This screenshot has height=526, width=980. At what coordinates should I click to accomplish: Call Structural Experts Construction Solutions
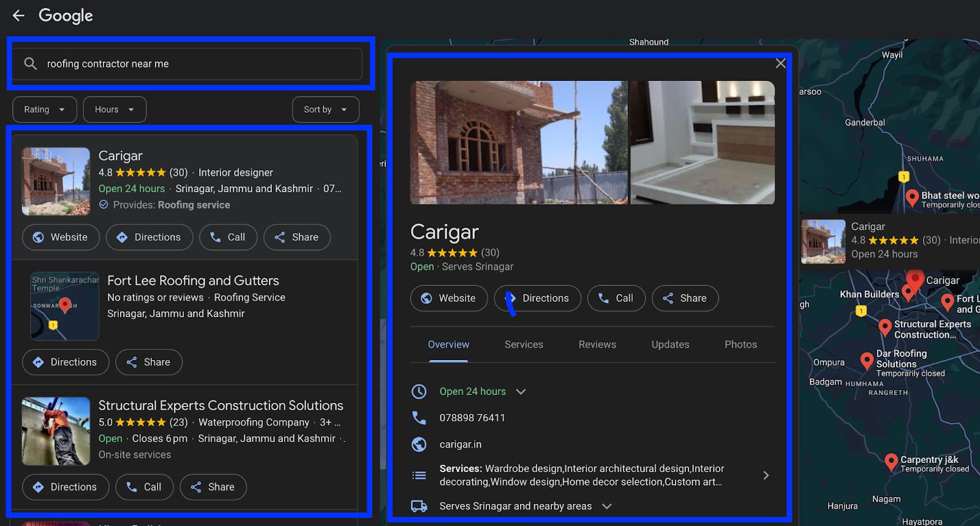point(145,487)
